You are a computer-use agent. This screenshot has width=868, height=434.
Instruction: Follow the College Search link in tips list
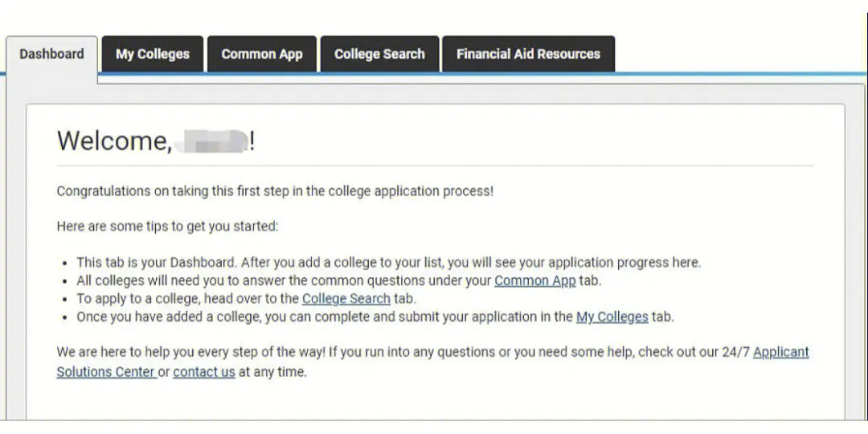tap(346, 299)
